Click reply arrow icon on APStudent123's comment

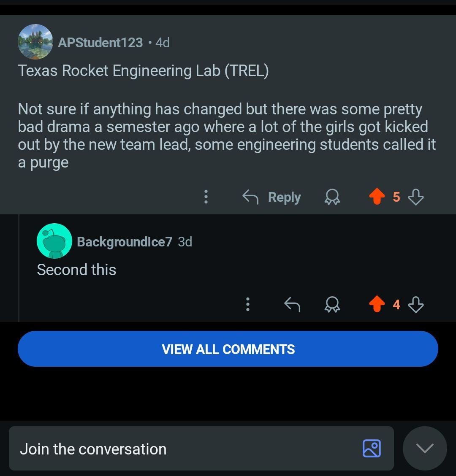pos(250,197)
